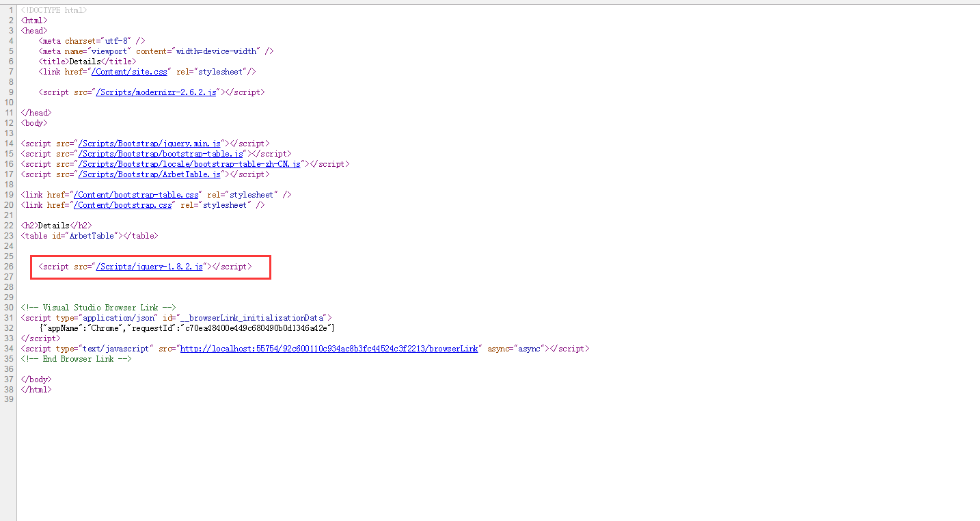
Task: Open the /Content/bootstrap-table.css link
Action: point(136,195)
